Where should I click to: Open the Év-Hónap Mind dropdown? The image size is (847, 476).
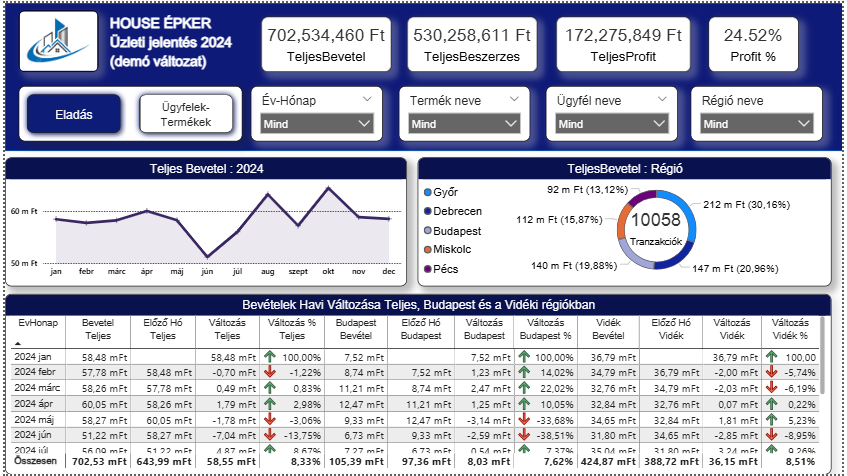[317, 124]
